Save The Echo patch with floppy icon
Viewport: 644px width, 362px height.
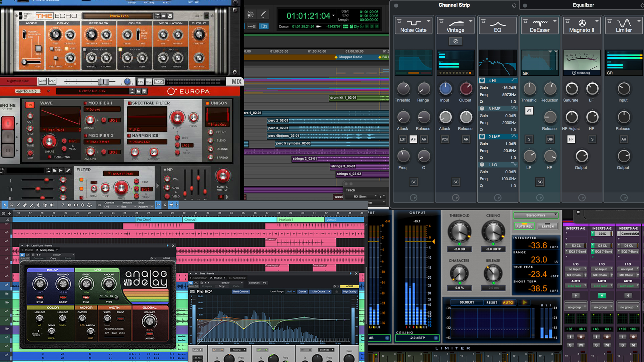(170, 16)
